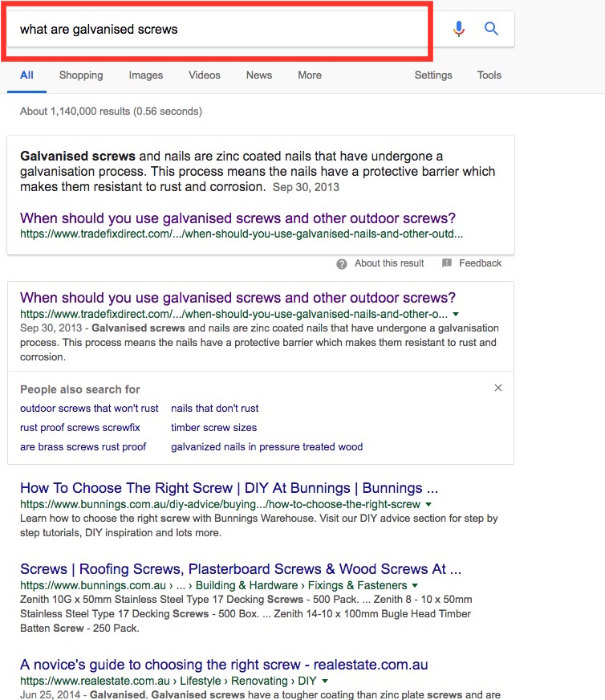Expand dropdown arrow beside realestate.com.au DIY breadcrumb
605x700 pixels.
click(x=325, y=682)
